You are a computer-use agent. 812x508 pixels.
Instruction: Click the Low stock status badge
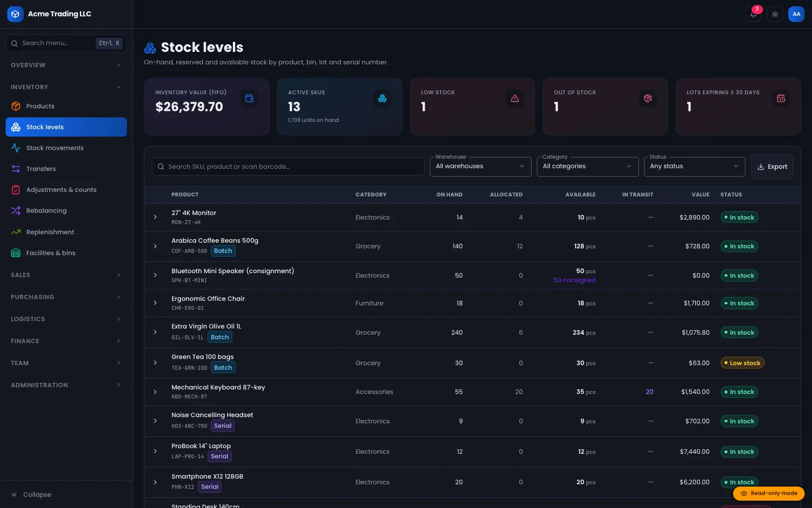tap(743, 363)
